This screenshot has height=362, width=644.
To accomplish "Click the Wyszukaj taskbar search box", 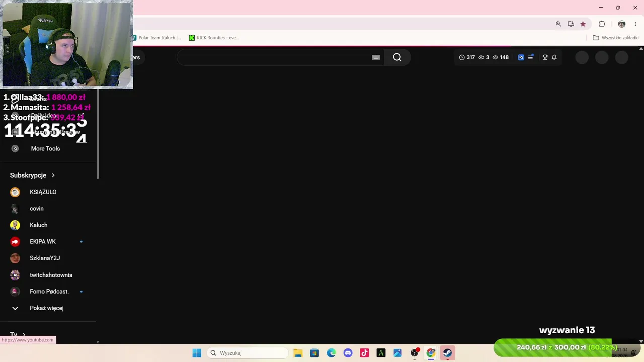I will [x=247, y=353].
